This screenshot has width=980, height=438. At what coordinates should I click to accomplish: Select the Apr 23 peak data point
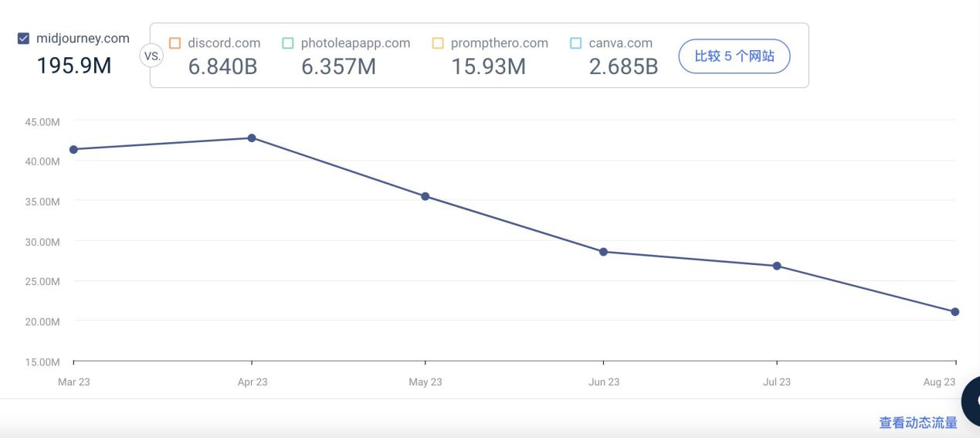pos(252,138)
